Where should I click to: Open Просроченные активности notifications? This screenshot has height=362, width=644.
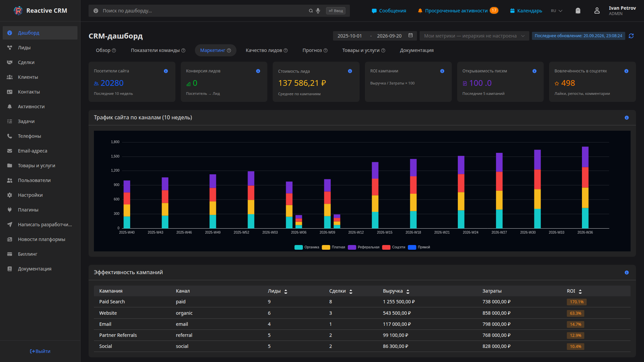pos(458,11)
